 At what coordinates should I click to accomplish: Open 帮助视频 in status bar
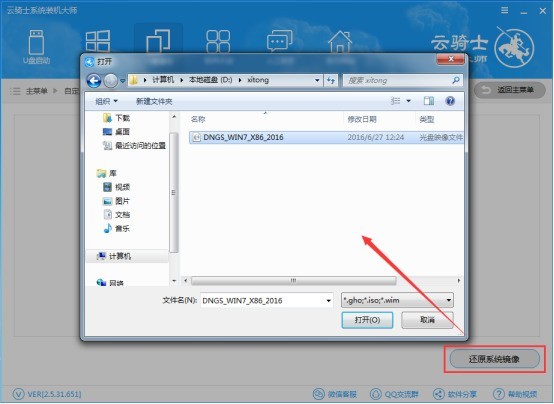click(515, 394)
